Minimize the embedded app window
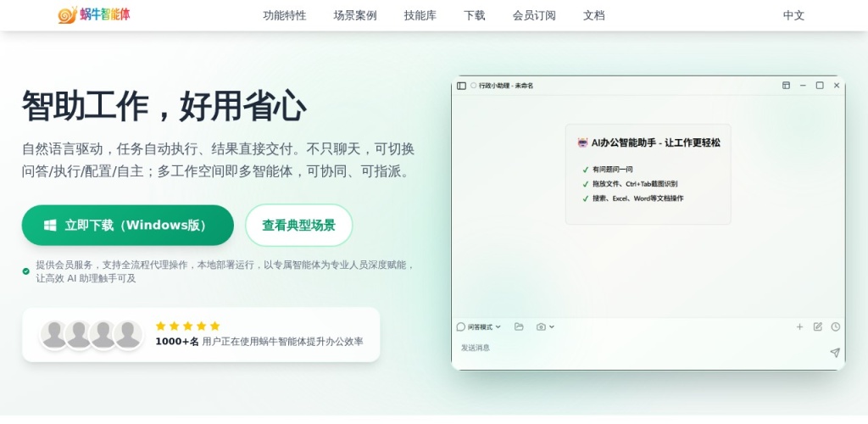This screenshot has height=424, width=868. [x=803, y=86]
